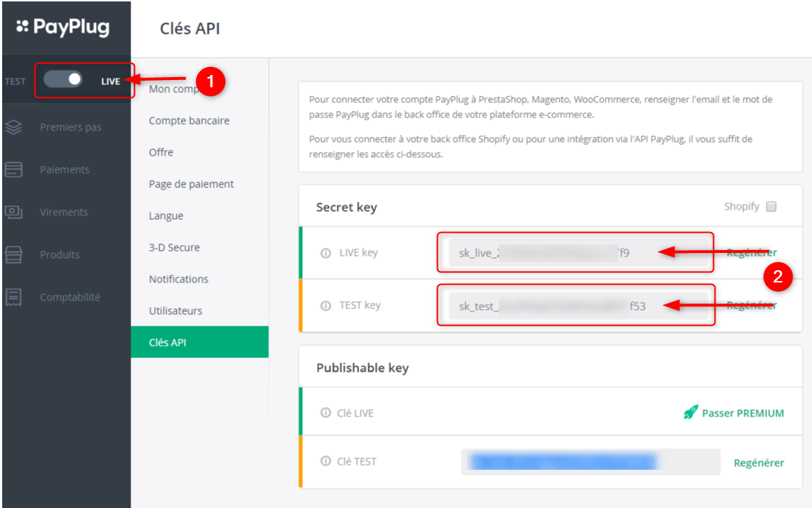Regenerate the publishable Clé TEST

(759, 463)
